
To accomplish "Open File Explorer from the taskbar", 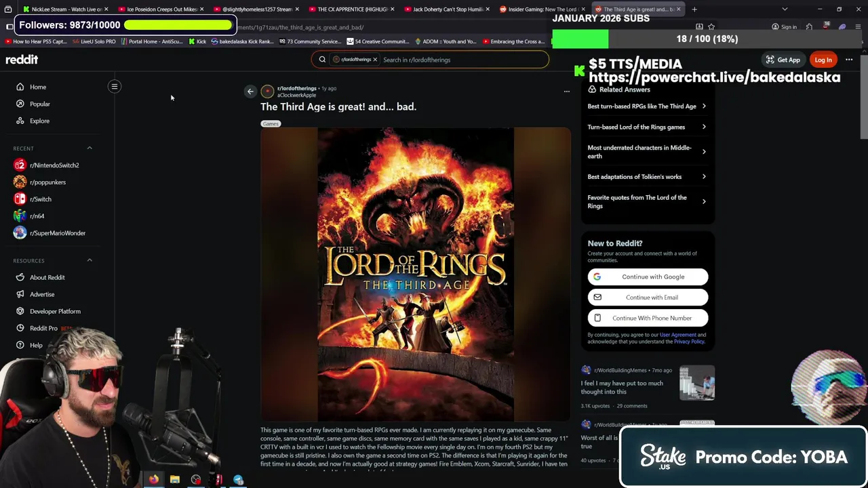I will click(x=175, y=480).
